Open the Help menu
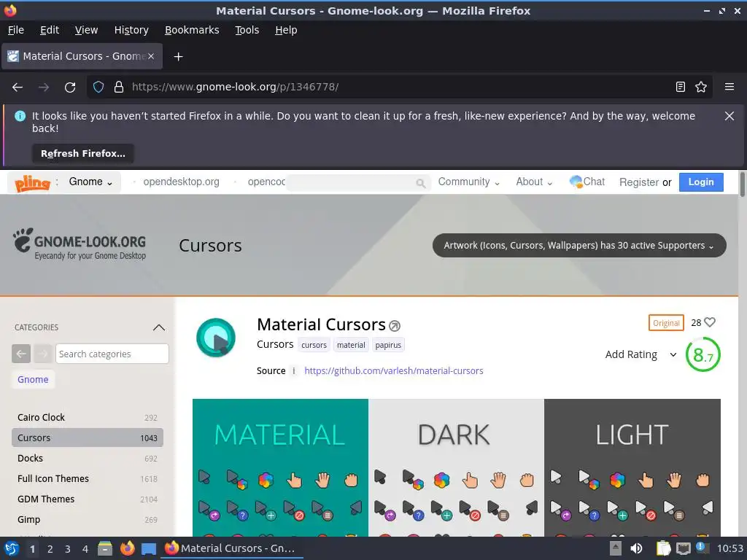The image size is (747, 560). pos(286,30)
